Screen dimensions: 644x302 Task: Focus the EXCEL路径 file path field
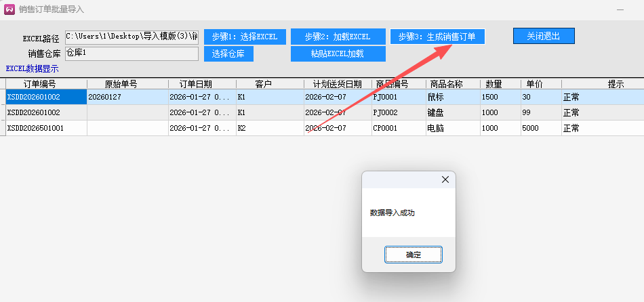tap(132, 37)
